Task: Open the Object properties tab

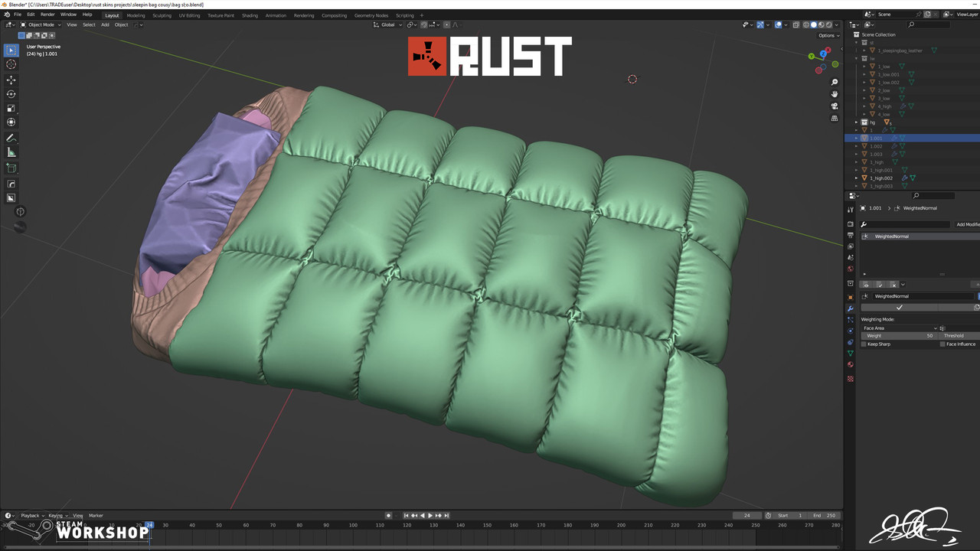Action: pyautogui.click(x=850, y=297)
